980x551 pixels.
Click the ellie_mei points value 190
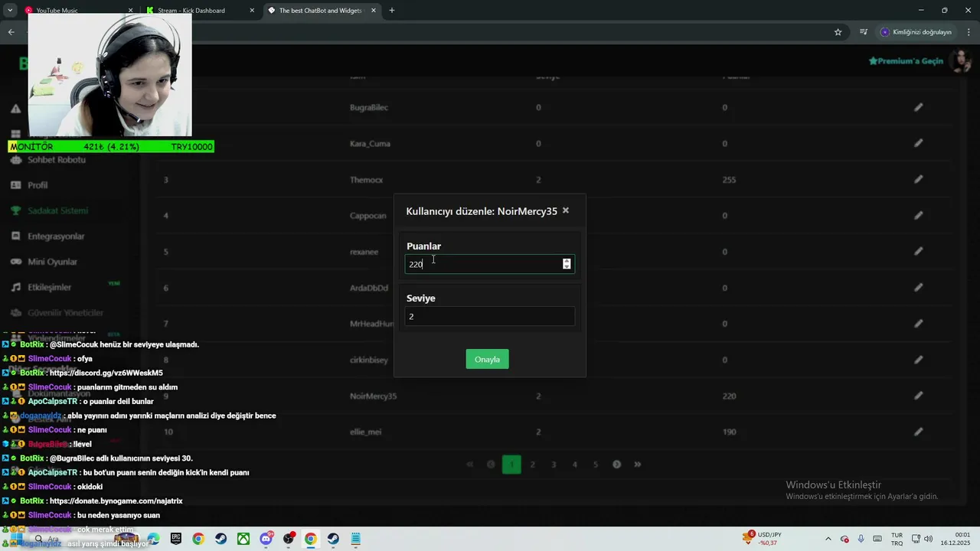[729, 432]
